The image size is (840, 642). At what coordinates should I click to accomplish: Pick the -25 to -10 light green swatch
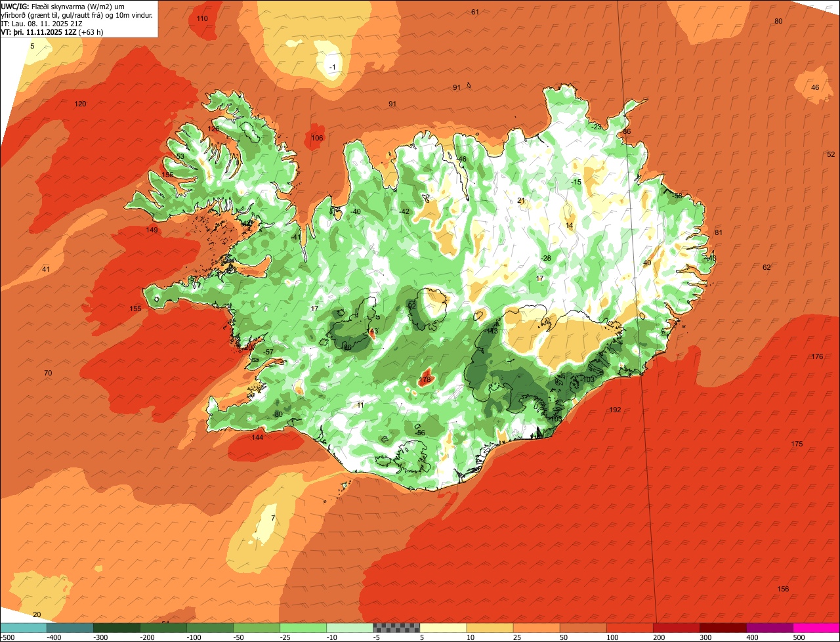[x=303, y=628]
